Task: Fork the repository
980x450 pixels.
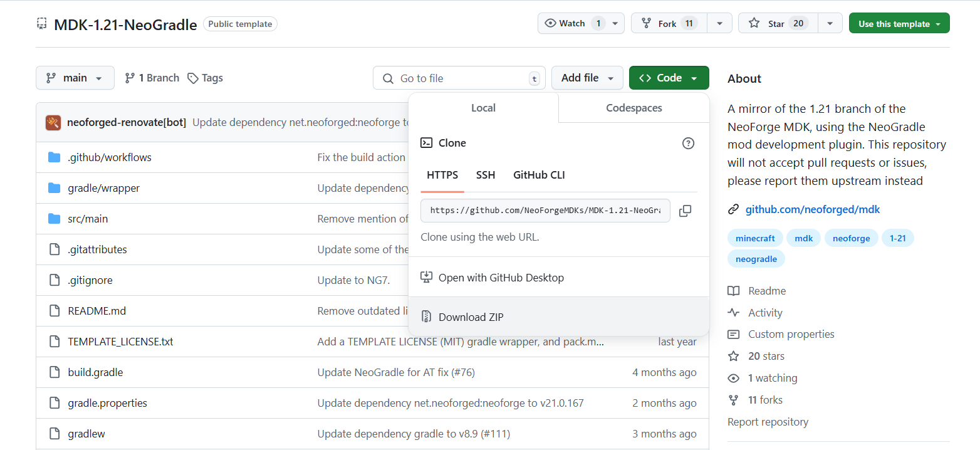Action: click(668, 24)
